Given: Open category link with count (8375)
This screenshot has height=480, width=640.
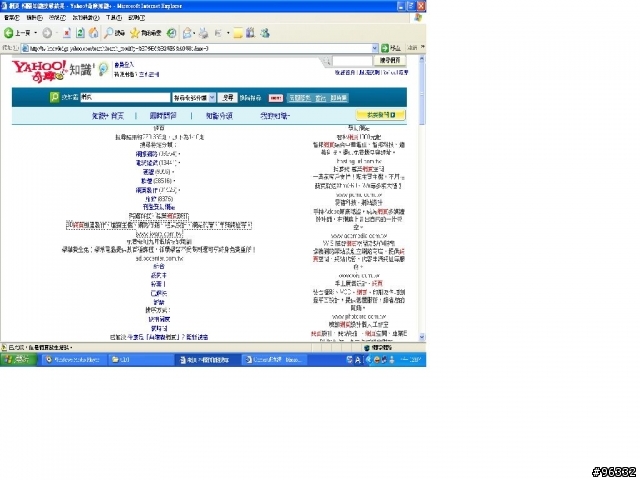Looking at the screenshot, I should tap(150, 199).
